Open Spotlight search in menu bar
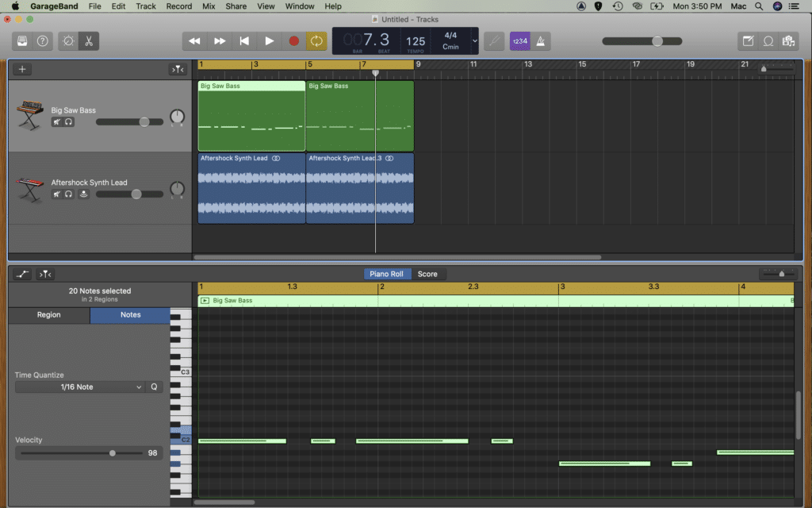 click(x=759, y=6)
